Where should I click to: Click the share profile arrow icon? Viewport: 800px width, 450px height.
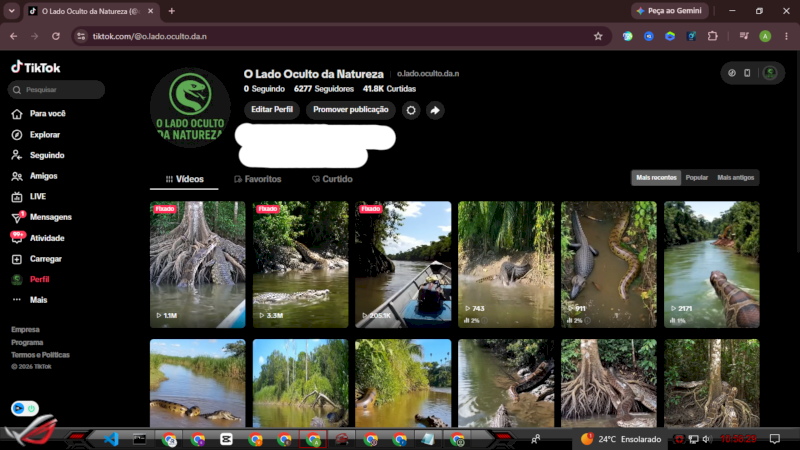pos(435,110)
